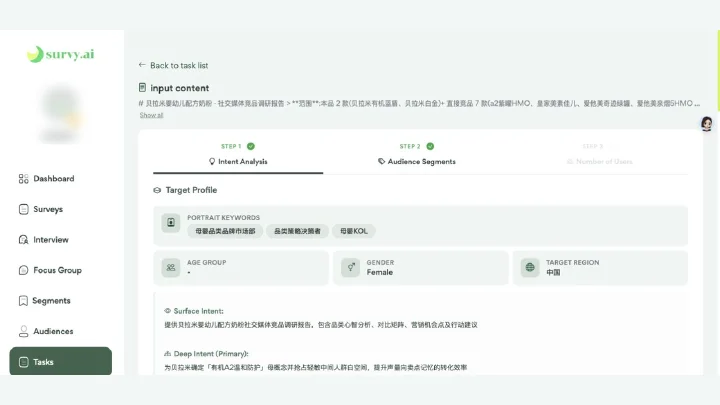The image size is (720, 405).
Task: Select the 母婴KOL keyword tag
Action: 354,231
